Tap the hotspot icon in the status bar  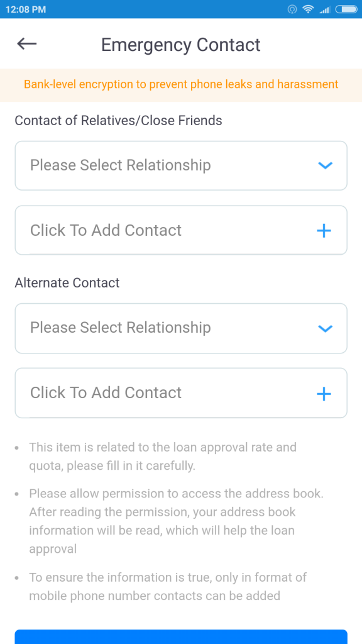(x=292, y=9)
